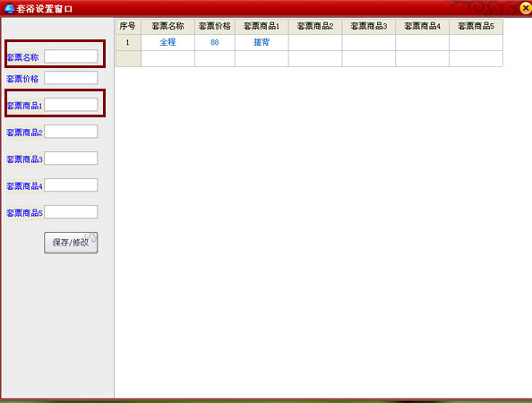
Task: Click the 套票商品5 input field
Action: pos(71,211)
